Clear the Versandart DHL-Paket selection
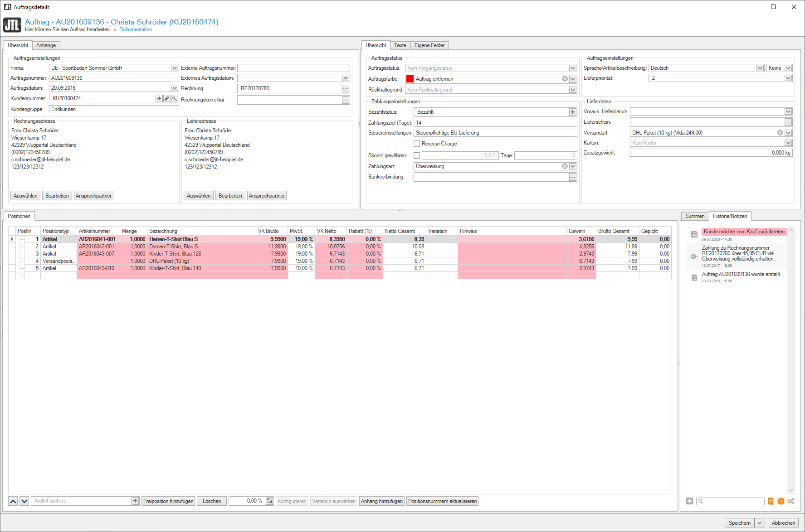Image resolution: width=805 pixels, height=532 pixels. 780,133
